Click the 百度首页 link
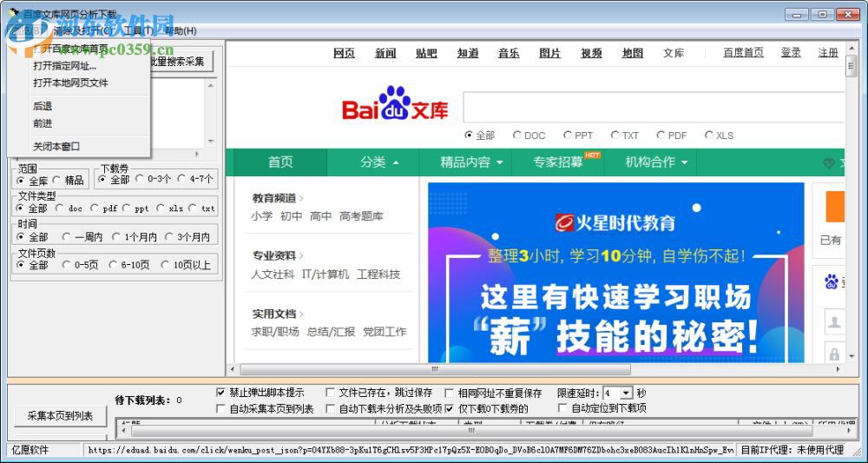This screenshot has width=868, height=463. (x=744, y=53)
